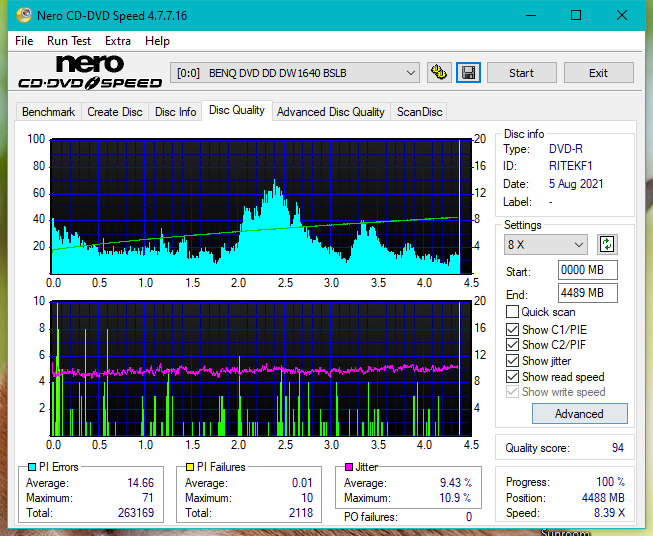Switch to Advanced Disc Quality tab
This screenshot has height=536, width=653.
[x=331, y=112]
